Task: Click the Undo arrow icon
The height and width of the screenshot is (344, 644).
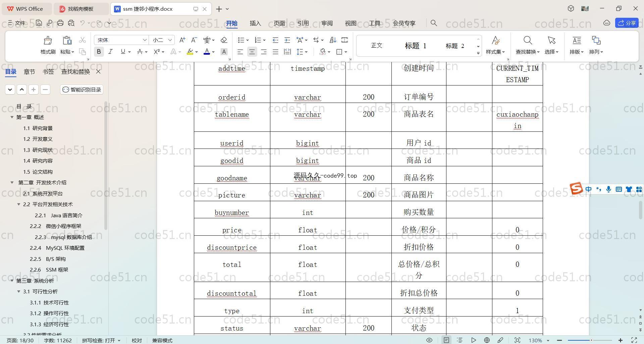Action: (83, 23)
